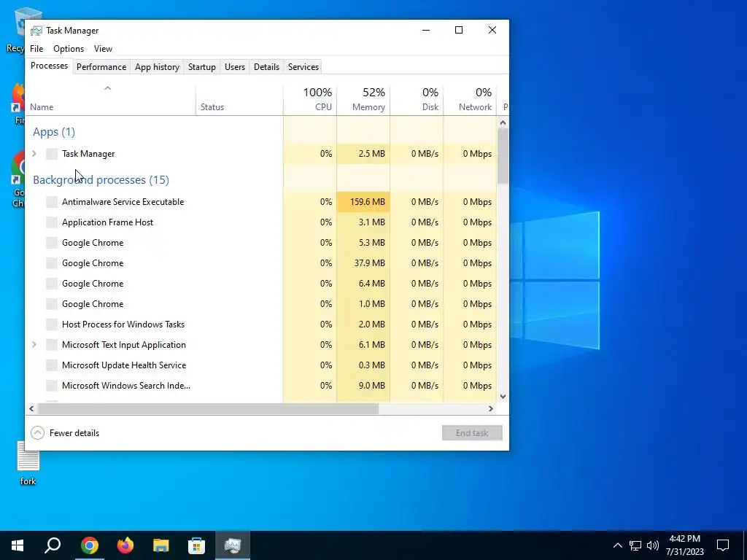Click the Background processes (15) heading
Viewport: 747px width, 560px height.
point(101,180)
